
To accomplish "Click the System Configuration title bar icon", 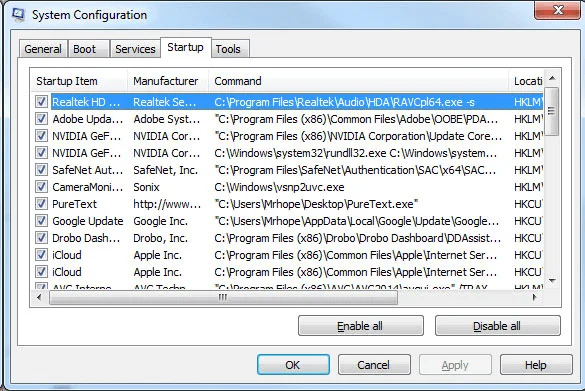I will (x=17, y=14).
